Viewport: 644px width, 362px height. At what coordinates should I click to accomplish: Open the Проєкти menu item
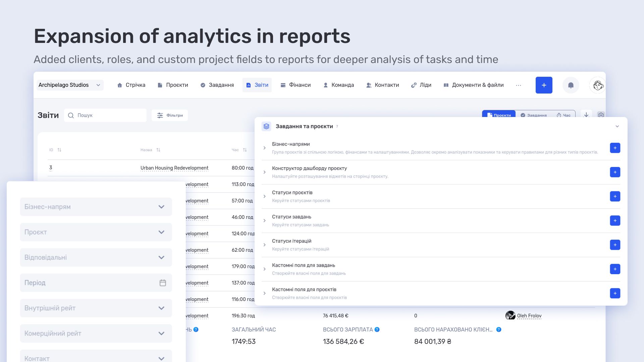(173, 85)
